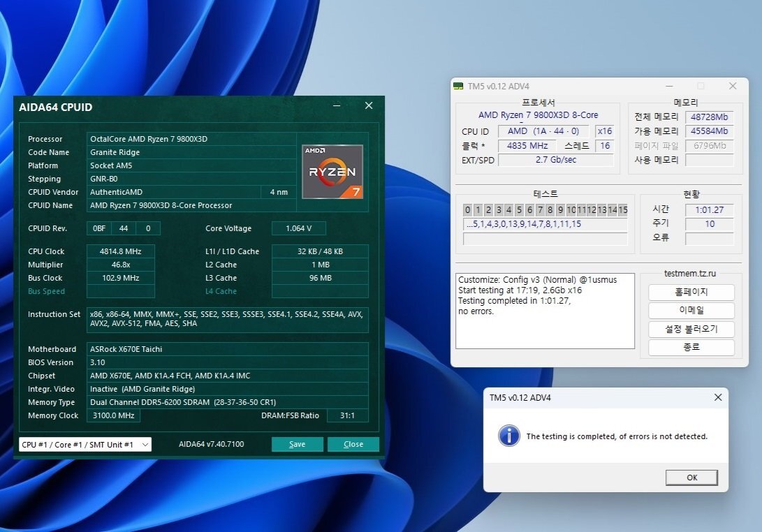The height and width of the screenshot is (532, 762).
Task: Dismiss the TM5 completion dialog with X
Action: [x=718, y=397]
